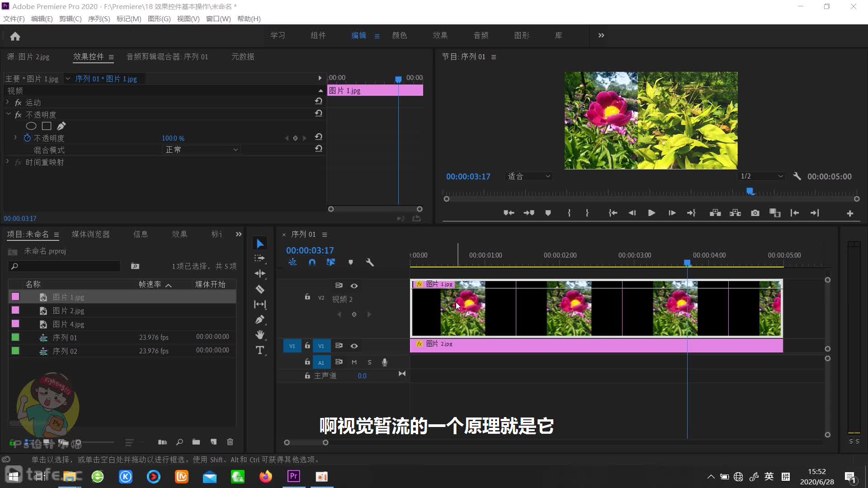
Task: Expand hidden project panel tabs
Action: click(x=239, y=234)
